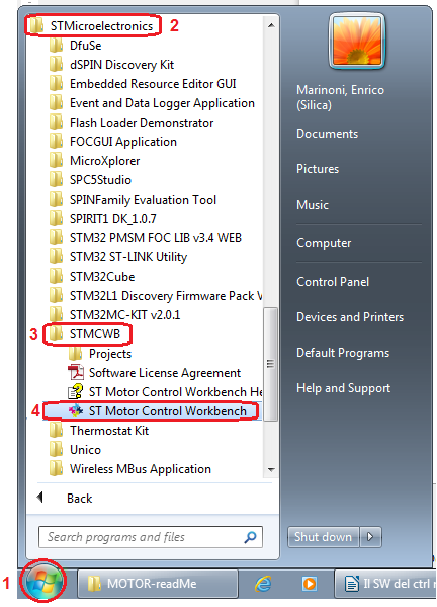Select the 'DfuSe' text label
This screenshot has height=607, width=437.
[86, 46]
